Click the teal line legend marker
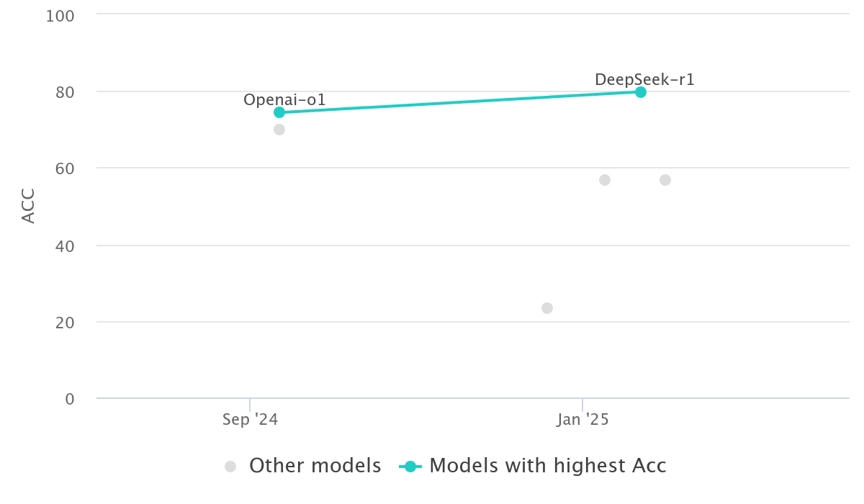 (410, 467)
